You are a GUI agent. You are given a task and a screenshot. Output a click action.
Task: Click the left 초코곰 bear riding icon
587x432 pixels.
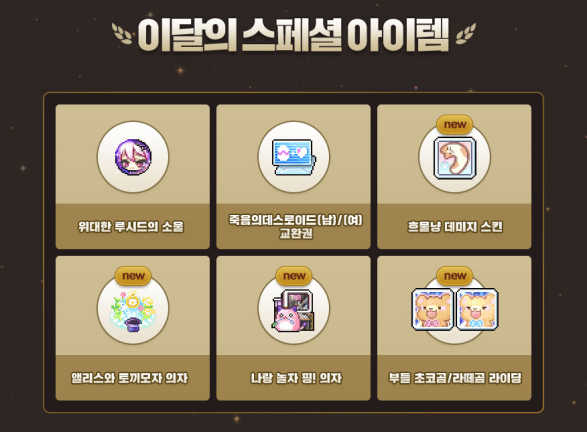[x=432, y=310]
